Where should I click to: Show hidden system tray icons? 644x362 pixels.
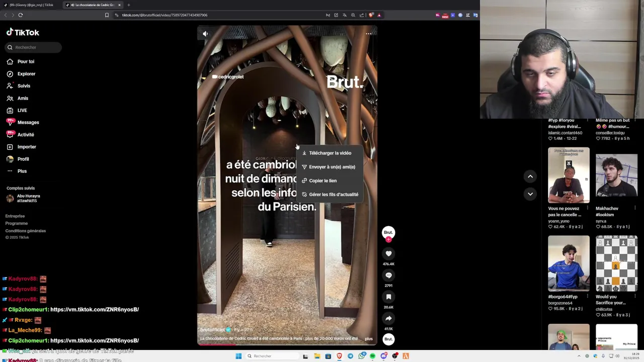click(579, 356)
